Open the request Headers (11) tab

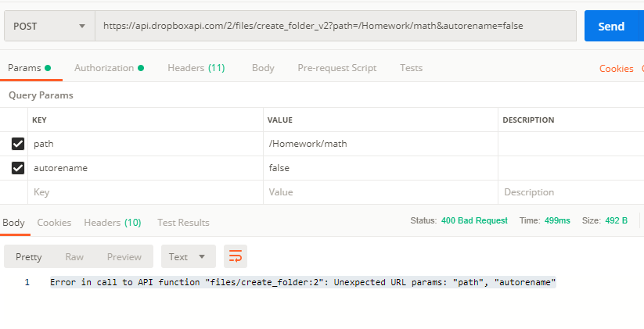tap(196, 68)
